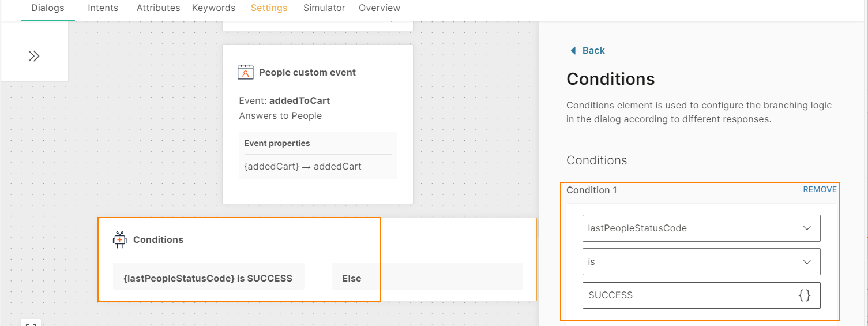The image size is (868, 326).
Task: Switch to the Overview tab
Action: pyautogui.click(x=379, y=8)
